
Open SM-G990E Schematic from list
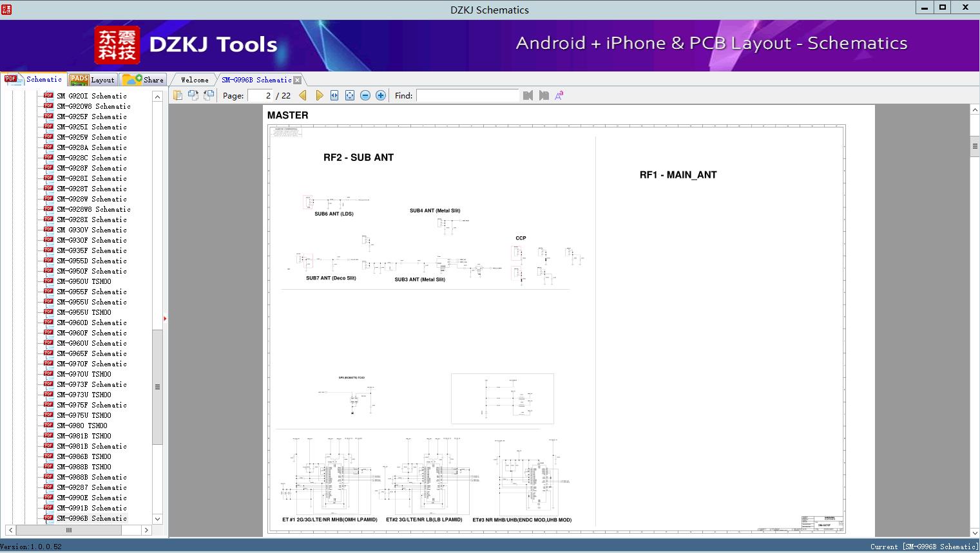pos(91,498)
